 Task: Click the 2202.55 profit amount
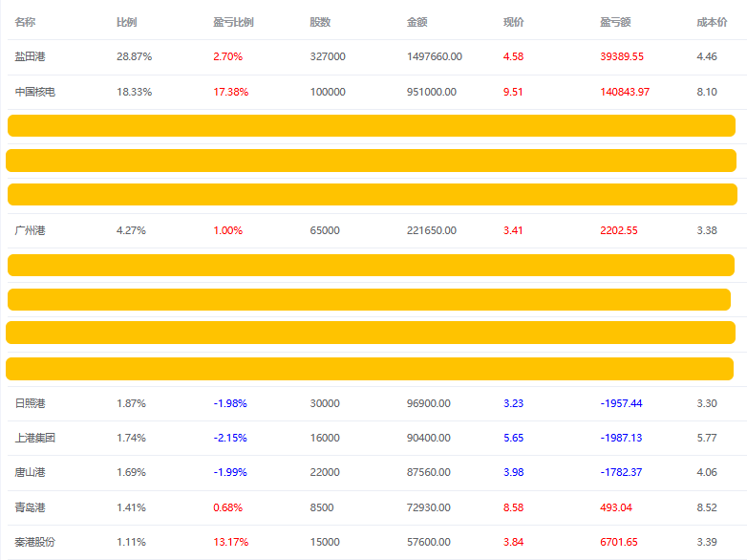pyautogui.click(x=619, y=230)
